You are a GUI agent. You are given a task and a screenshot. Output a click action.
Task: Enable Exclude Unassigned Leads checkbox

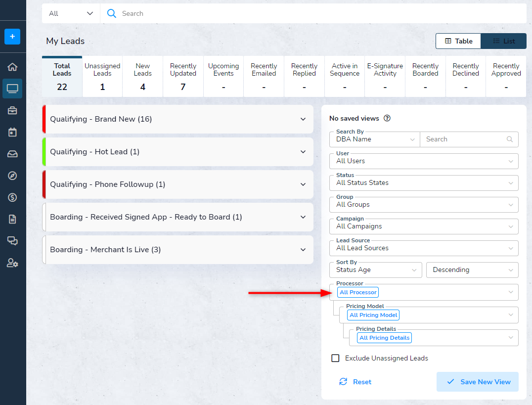tap(335, 358)
